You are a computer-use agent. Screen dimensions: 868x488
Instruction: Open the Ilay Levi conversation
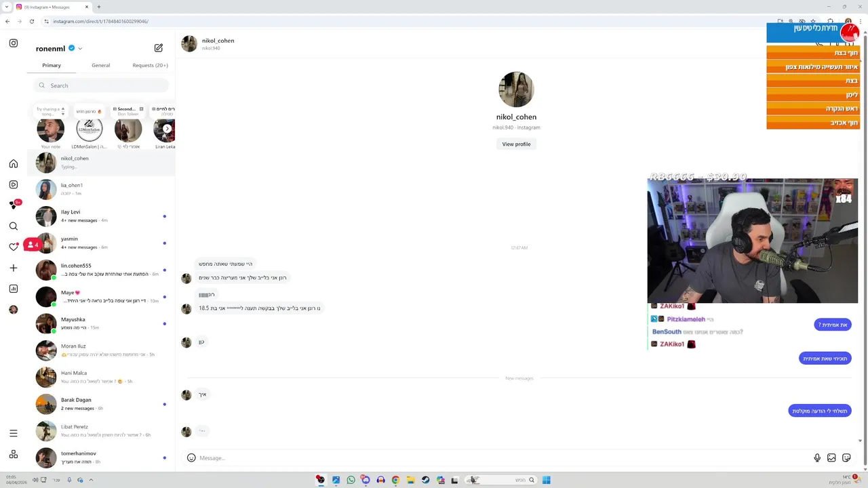tap(101, 216)
